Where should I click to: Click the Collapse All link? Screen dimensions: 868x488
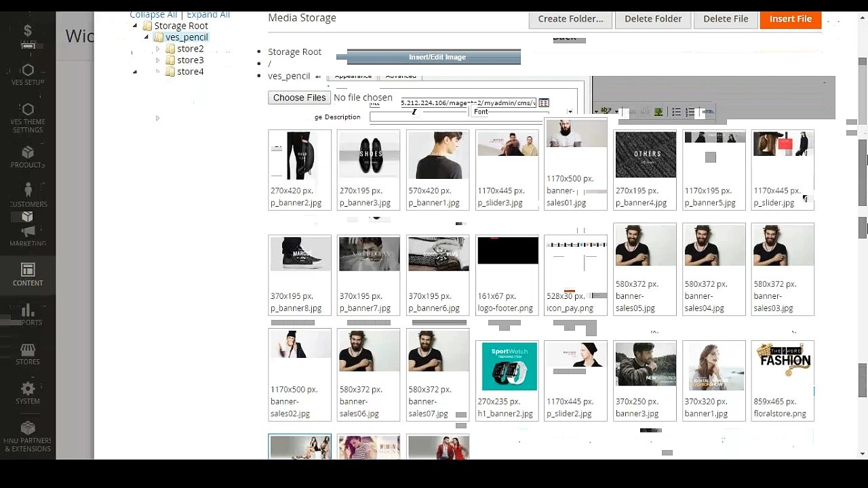pos(153,15)
